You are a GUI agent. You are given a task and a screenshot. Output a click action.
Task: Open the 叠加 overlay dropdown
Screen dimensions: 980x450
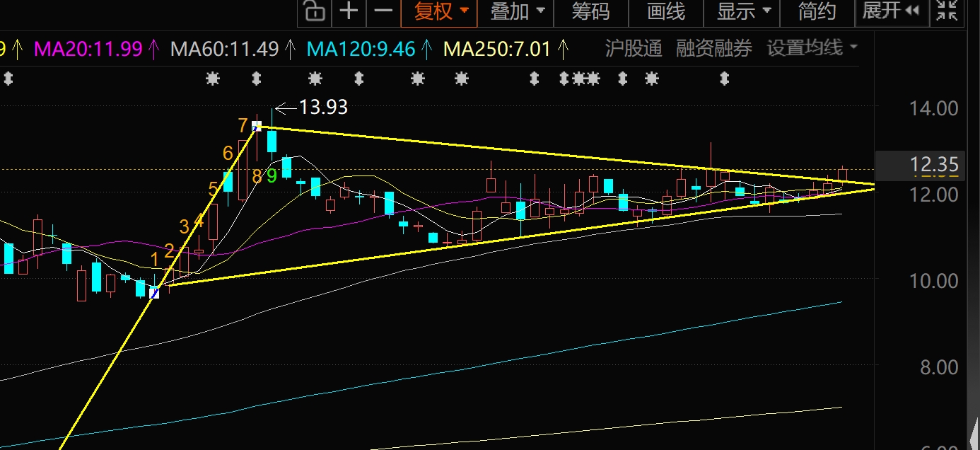tap(517, 11)
